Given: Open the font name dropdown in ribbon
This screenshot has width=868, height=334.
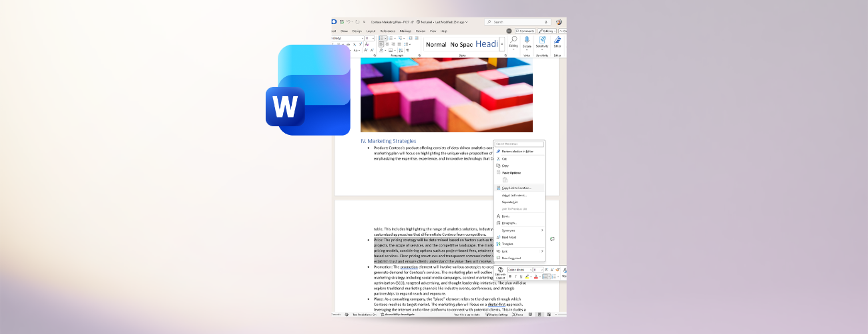Looking at the screenshot, I should point(363,38).
